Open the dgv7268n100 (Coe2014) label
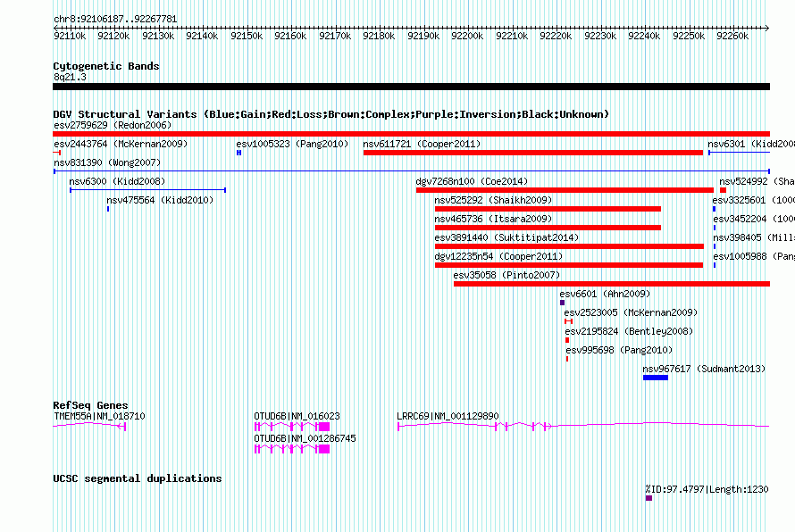The width and height of the screenshot is (795, 532). click(472, 181)
